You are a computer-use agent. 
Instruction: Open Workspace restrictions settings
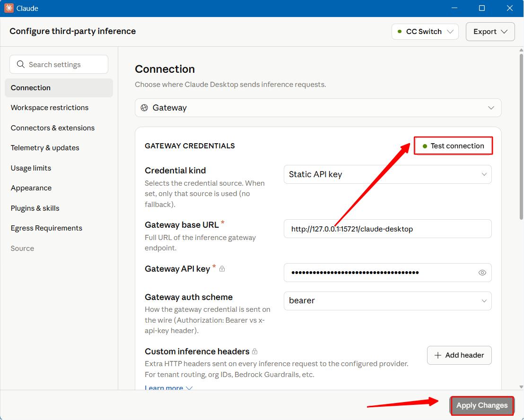[x=50, y=108]
